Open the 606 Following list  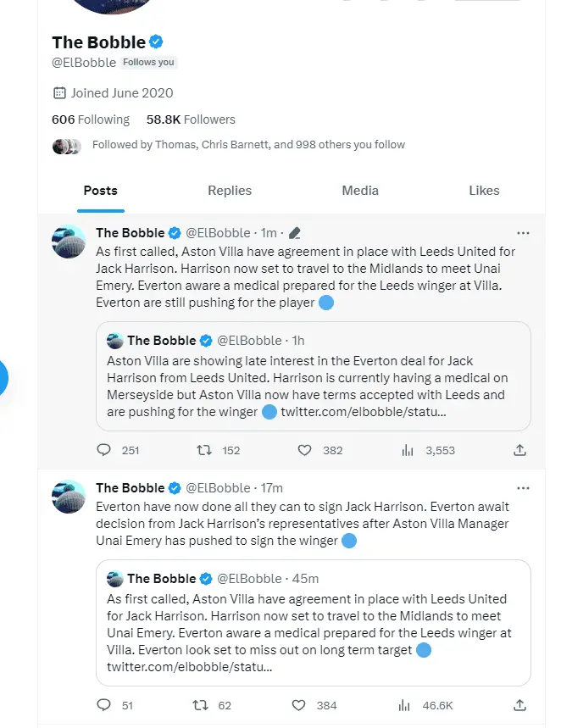pyautogui.click(x=91, y=119)
